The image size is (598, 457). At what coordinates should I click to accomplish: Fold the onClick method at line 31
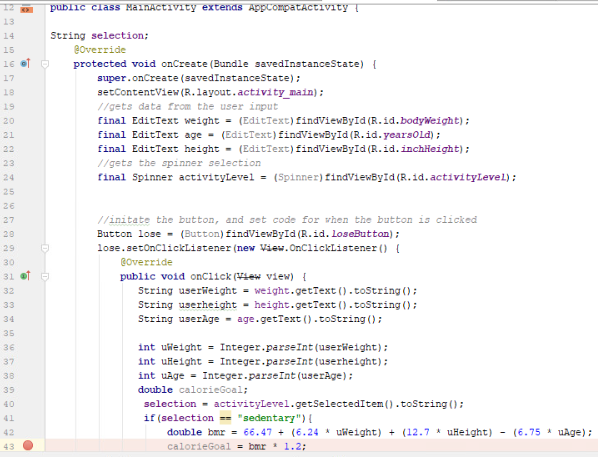point(45,277)
